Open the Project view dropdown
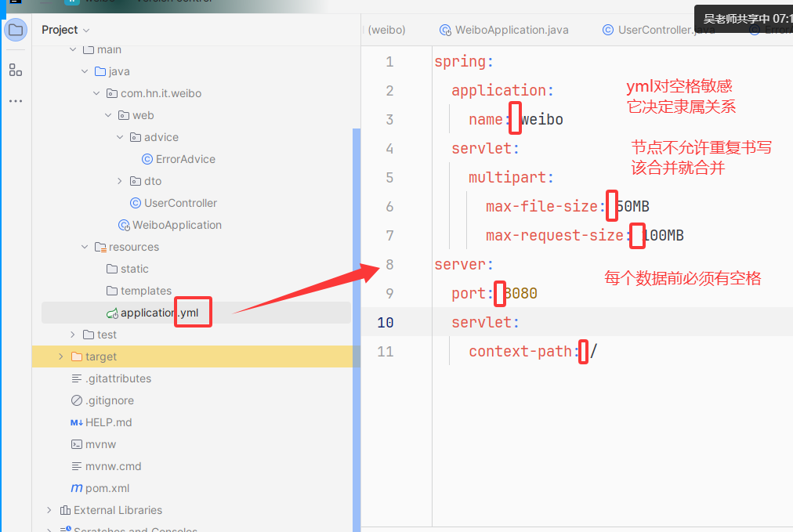 (x=65, y=30)
